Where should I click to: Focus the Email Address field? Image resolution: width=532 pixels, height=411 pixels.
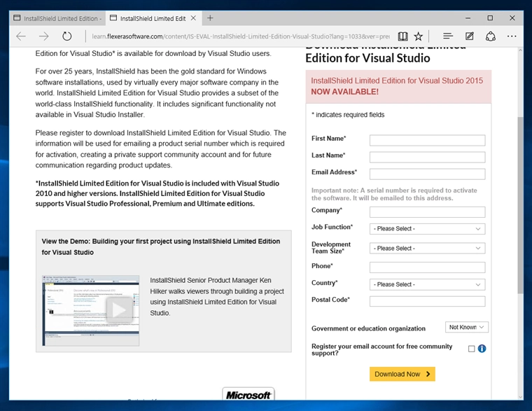tap(427, 174)
